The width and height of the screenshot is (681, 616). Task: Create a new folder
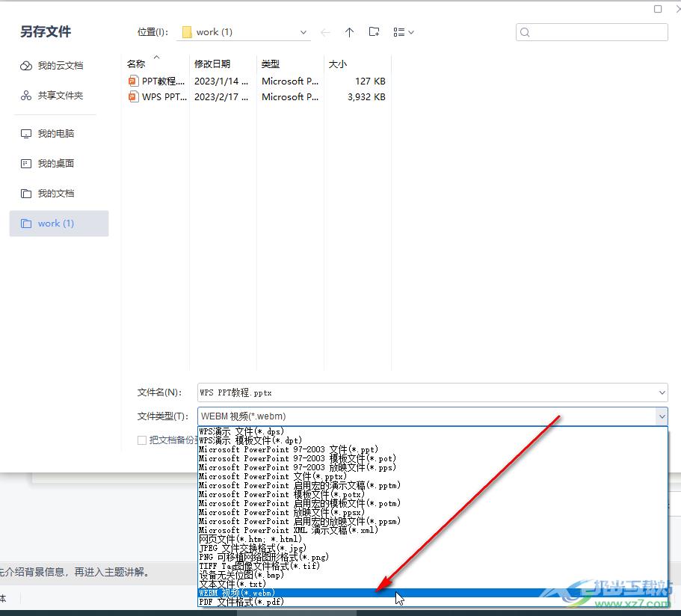click(x=374, y=31)
